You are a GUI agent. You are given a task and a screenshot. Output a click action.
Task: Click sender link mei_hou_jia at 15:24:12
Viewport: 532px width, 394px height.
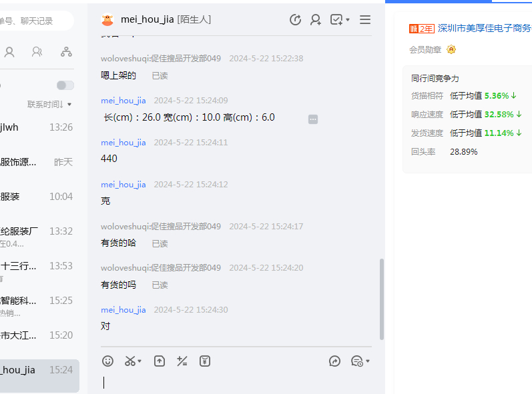click(x=123, y=185)
